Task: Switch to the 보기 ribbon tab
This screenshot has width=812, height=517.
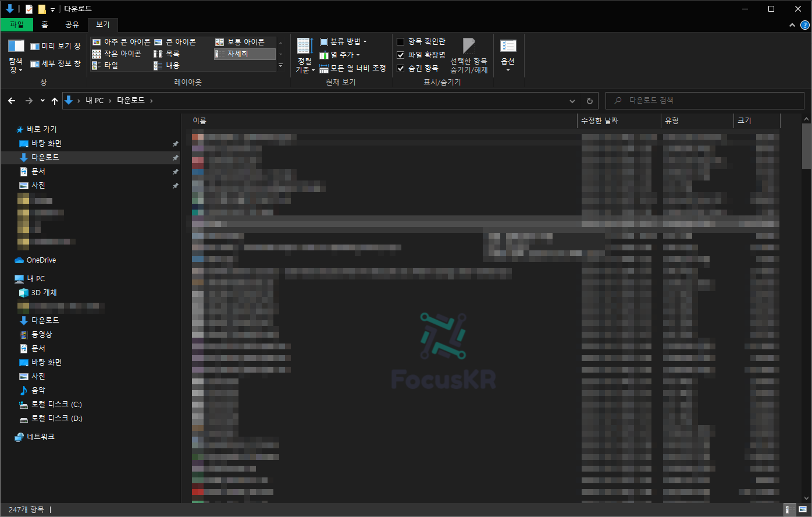Action: pyautogui.click(x=103, y=24)
